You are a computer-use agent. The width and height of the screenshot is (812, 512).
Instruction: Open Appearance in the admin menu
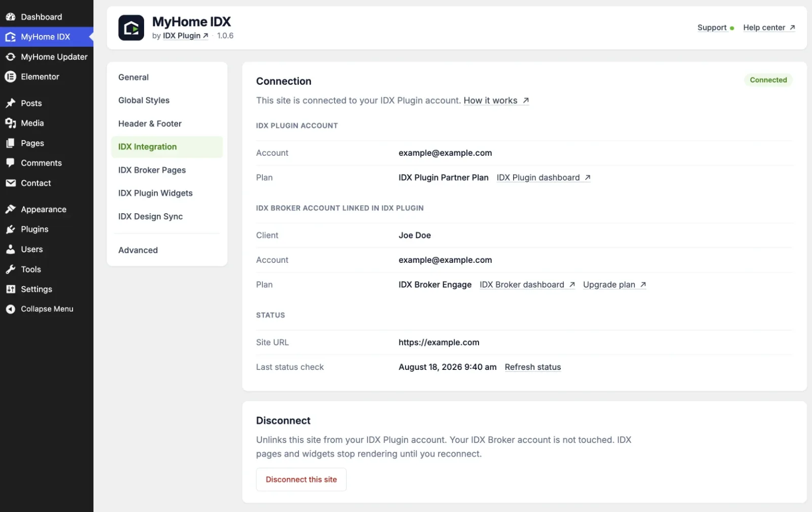tap(47, 209)
